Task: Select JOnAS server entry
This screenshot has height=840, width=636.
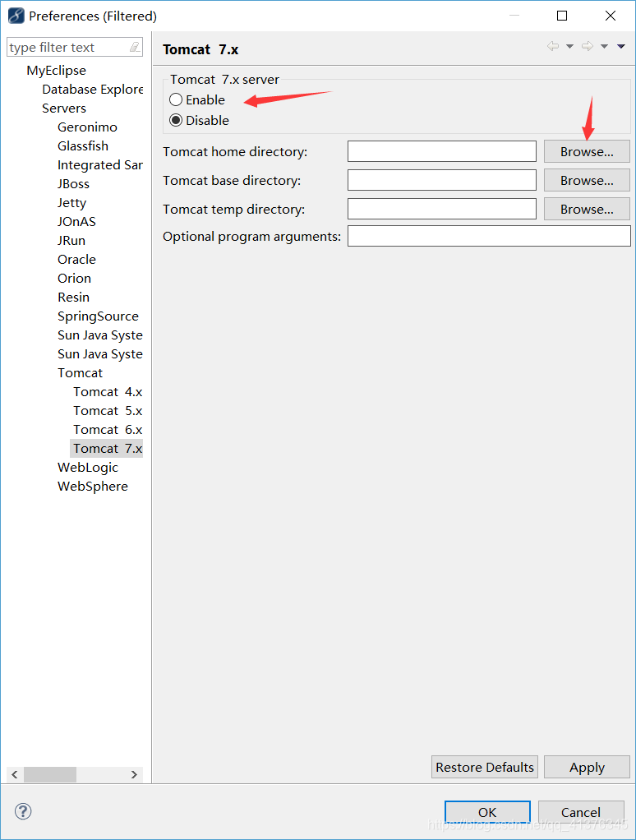Action: click(x=76, y=221)
